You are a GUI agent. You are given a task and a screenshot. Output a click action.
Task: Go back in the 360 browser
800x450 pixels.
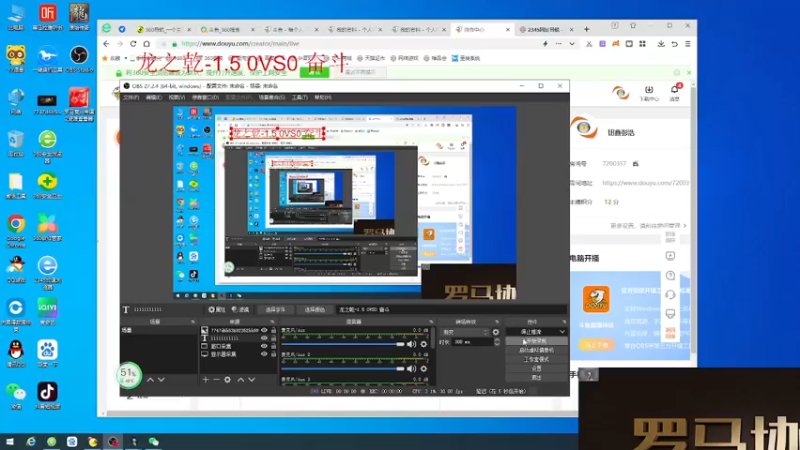tap(106, 44)
